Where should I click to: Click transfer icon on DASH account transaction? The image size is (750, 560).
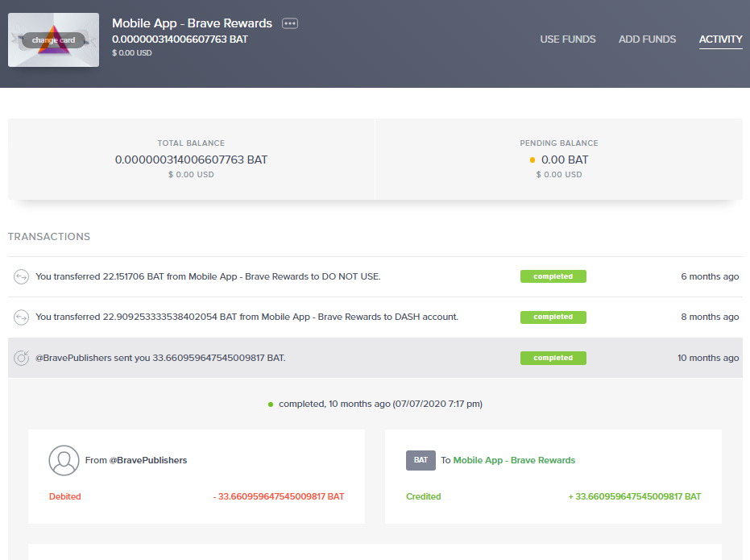[21, 317]
